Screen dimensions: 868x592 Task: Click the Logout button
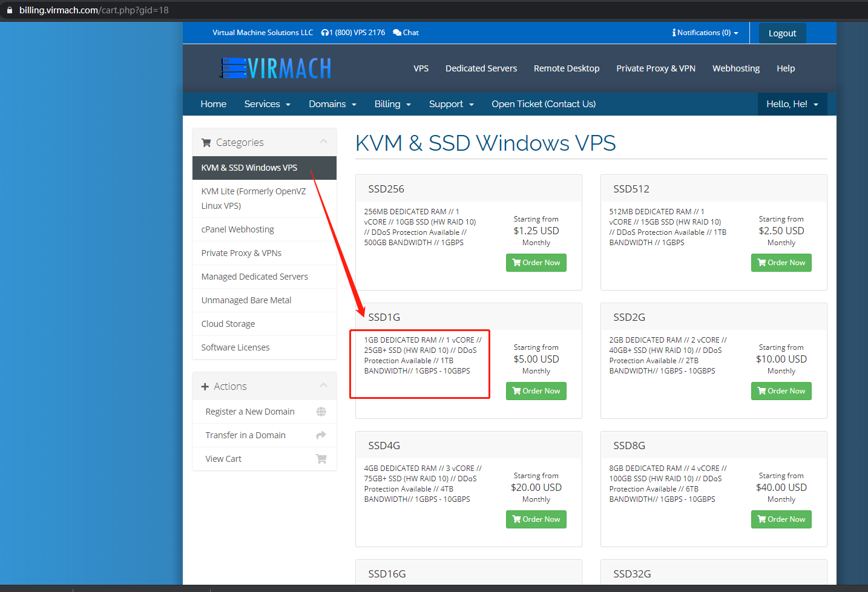pos(782,33)
